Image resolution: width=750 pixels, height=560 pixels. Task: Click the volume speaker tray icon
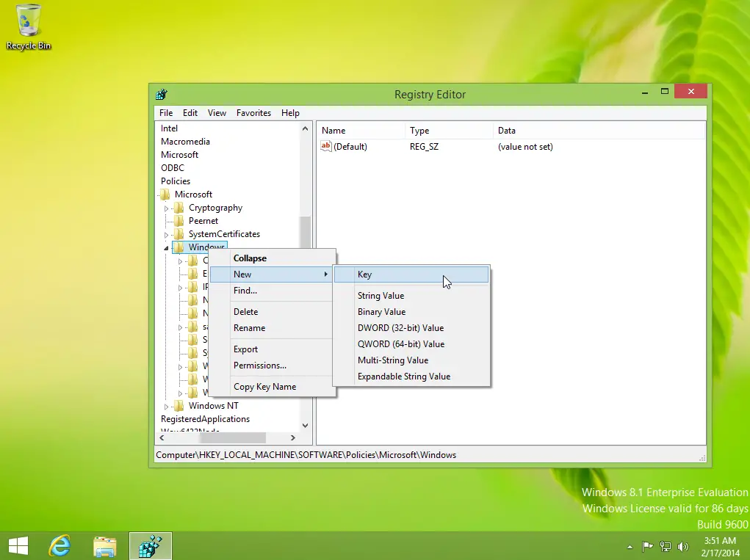(683, 546)
